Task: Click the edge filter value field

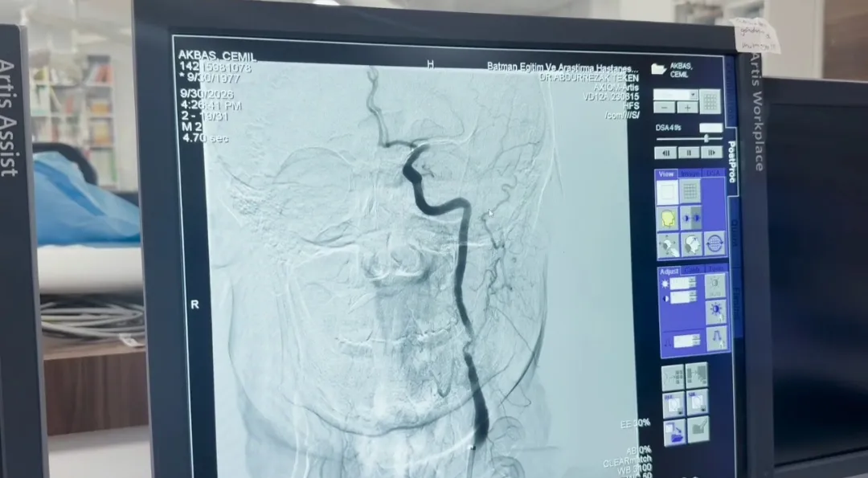Action: pos(687,341)
